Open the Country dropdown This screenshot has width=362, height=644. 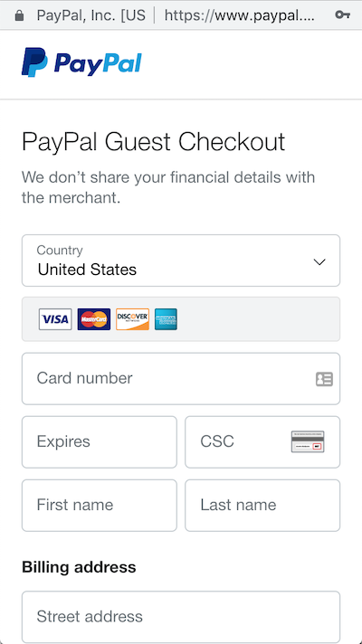181,260
